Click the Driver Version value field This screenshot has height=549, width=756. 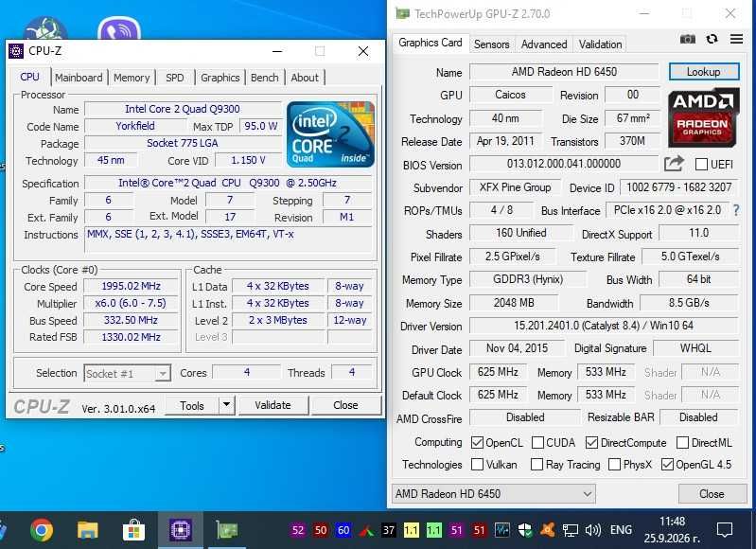pyautogui.click(x=604, y=326)
